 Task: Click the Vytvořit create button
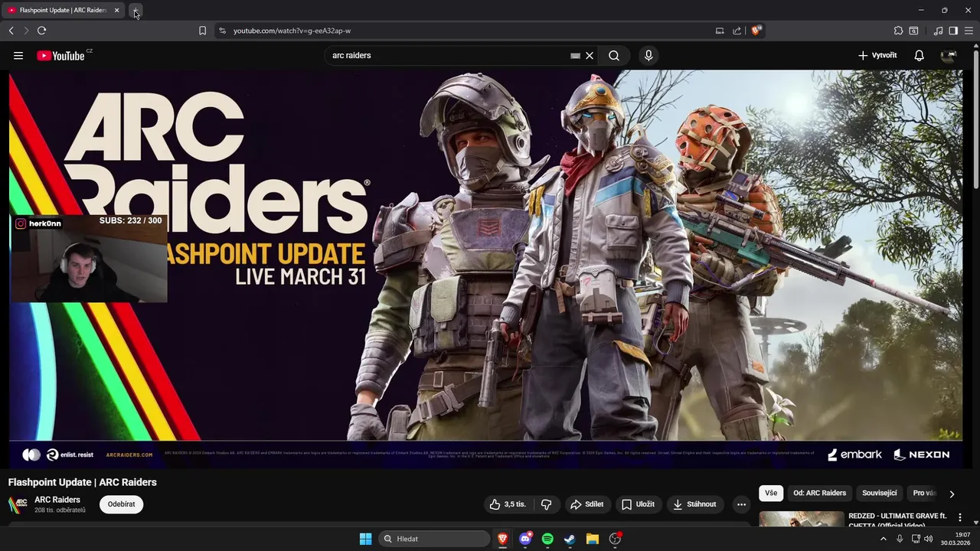pyautogui.click(x=877, y=55)
